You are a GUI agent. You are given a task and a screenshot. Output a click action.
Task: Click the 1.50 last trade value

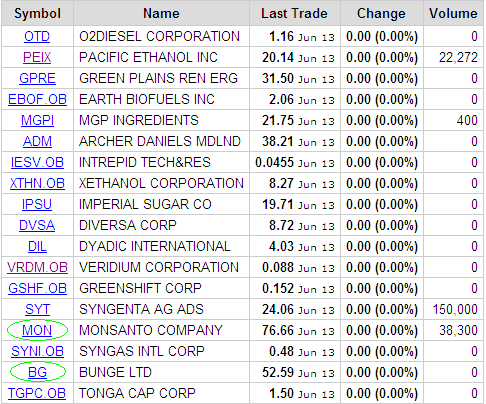tap(281, 393)
